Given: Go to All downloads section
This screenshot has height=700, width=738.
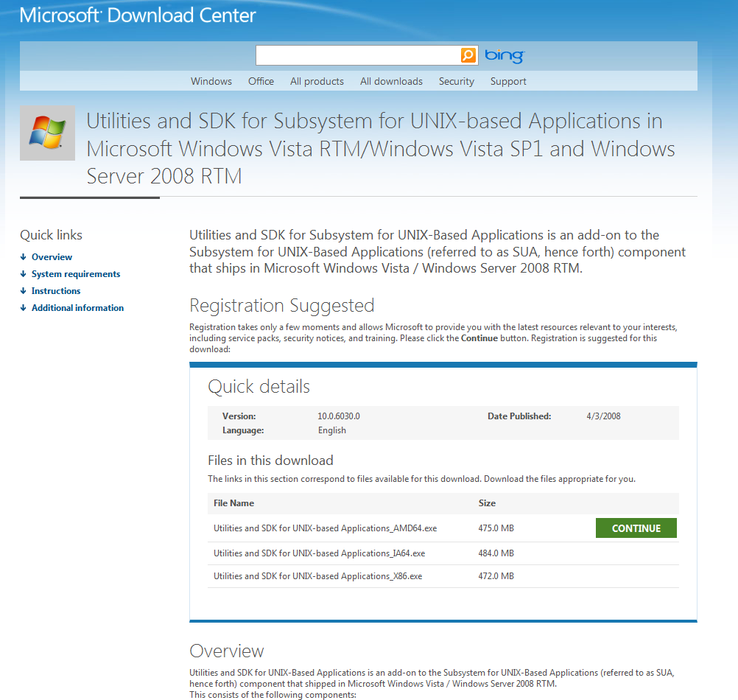Looking at the screenshot, I should pyautogui.click(x=391, y=82).
